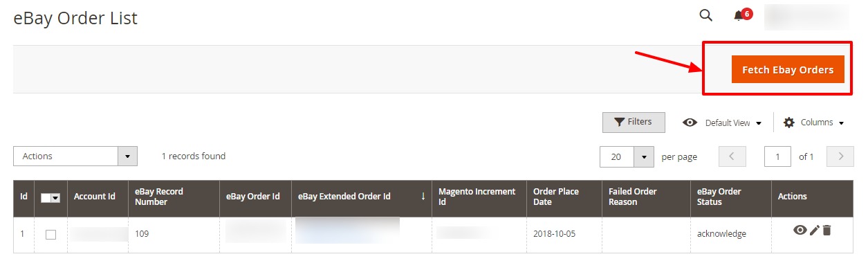Go to previous page arrow
Viewport: 868px width, 279px height.
[732, 156]
